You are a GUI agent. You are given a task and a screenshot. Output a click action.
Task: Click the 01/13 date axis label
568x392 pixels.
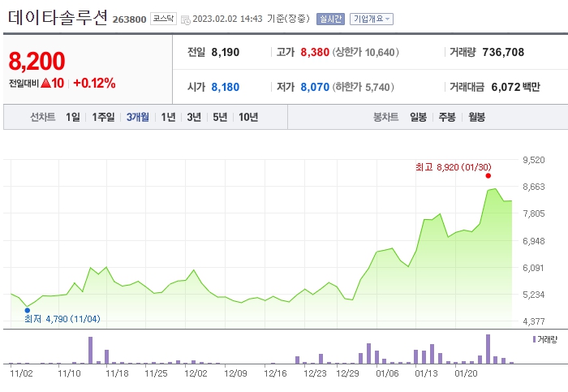click(426, 373)
